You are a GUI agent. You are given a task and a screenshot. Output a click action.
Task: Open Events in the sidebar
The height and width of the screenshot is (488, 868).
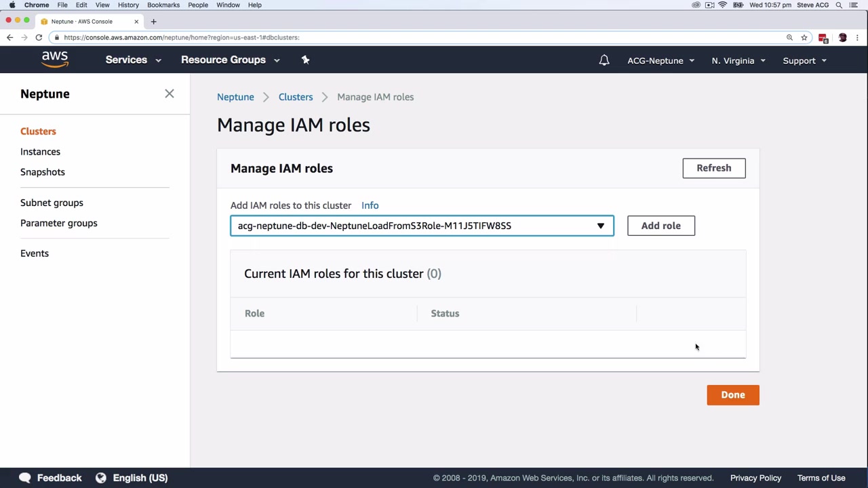(x=35, y=253)
